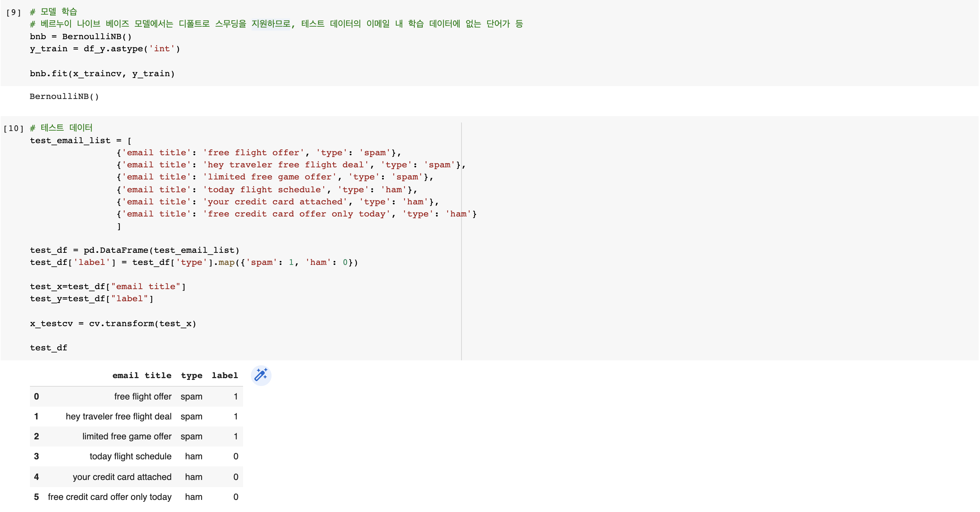Click the '# 테스트 데이터' comment line
Screen dimensions: 980x512
[x=61, y=128]
